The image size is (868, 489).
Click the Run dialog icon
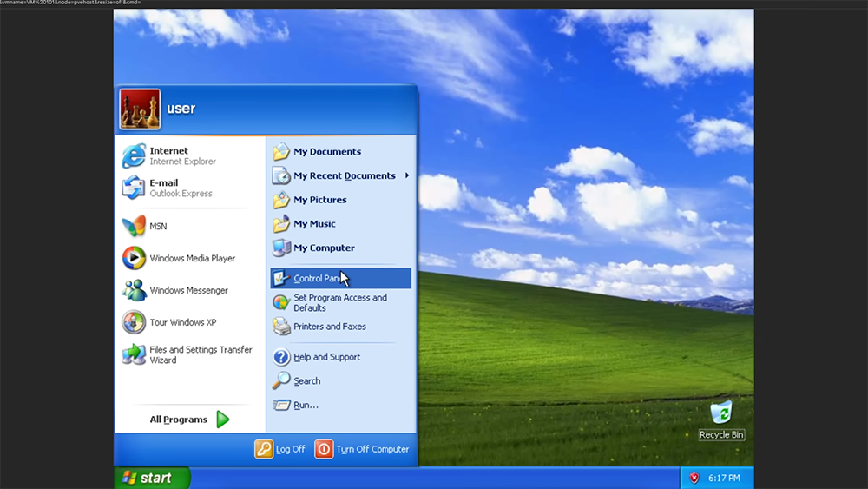click(281, 405)
